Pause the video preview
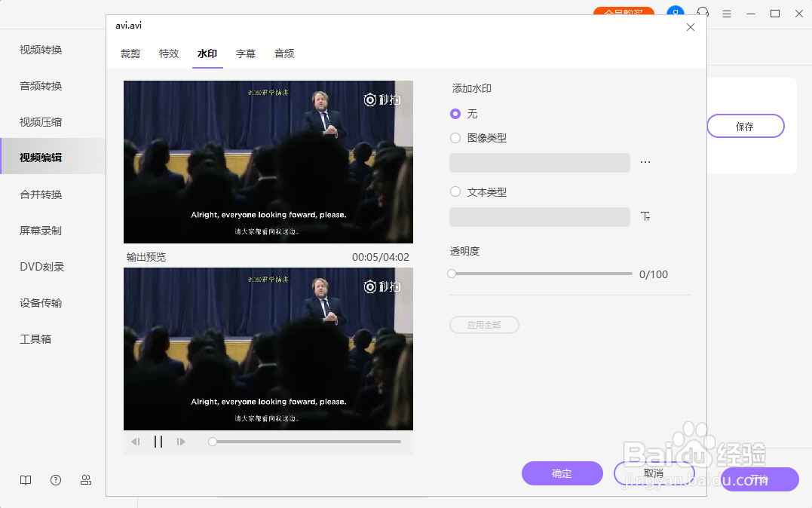Viewport: 812px width, 508px height. (x=158, y=442)
